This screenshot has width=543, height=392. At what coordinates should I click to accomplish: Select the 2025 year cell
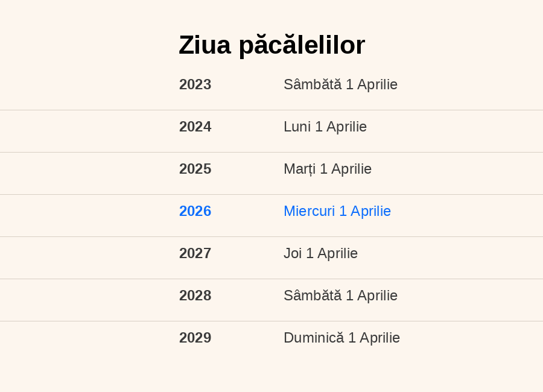pos(195,169)
